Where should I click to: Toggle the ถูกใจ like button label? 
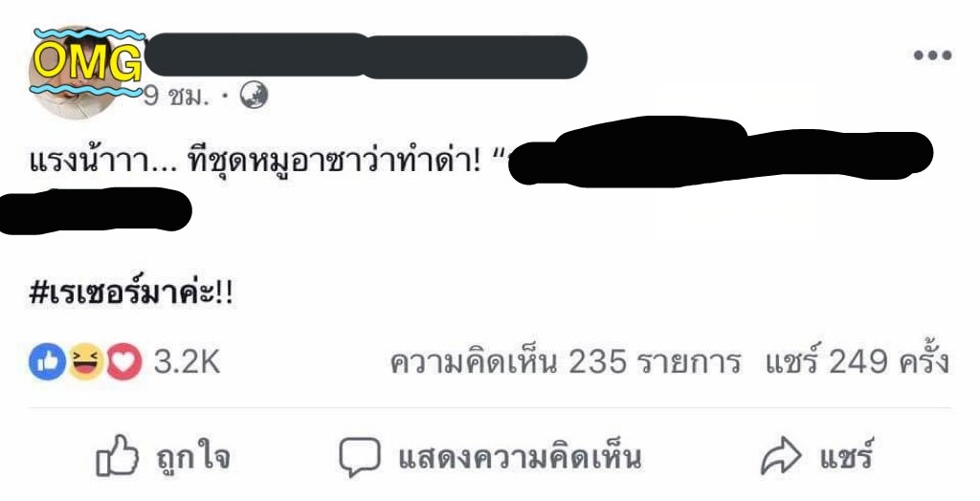pyautogui.click(x=192, y=458)
